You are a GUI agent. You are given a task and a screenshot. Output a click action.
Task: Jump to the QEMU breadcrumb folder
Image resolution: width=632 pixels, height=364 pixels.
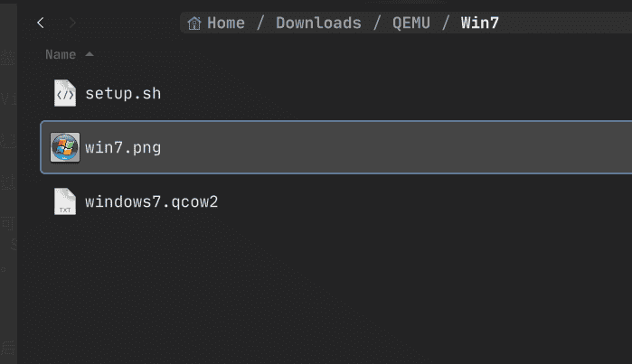411,23
